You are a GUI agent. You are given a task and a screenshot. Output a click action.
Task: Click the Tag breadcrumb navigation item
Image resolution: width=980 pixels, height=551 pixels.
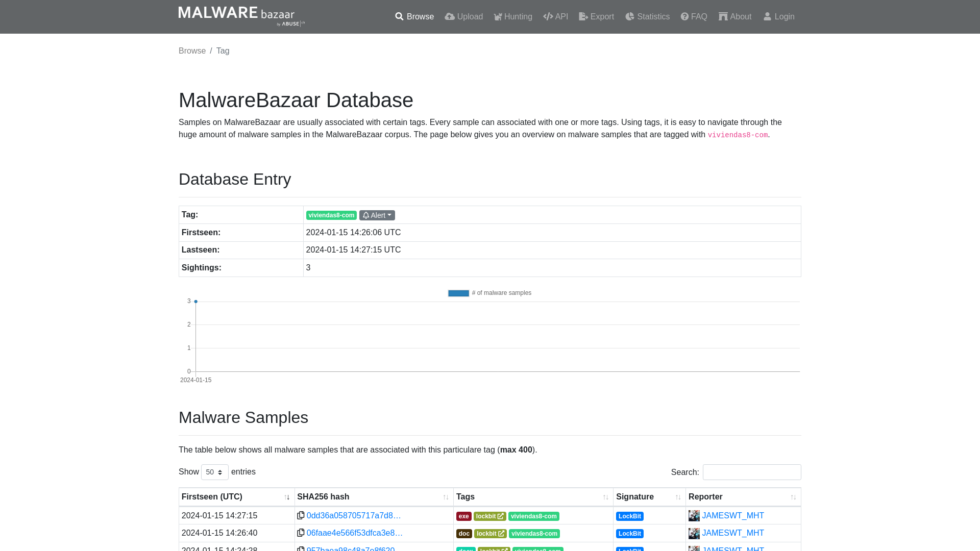pyautogui.click(x=223, y=51)
